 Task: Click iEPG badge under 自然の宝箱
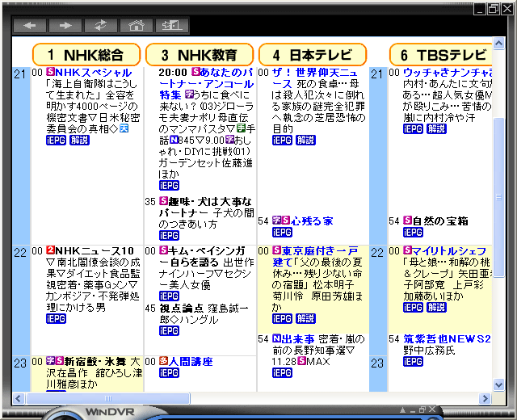pos(413,233)
